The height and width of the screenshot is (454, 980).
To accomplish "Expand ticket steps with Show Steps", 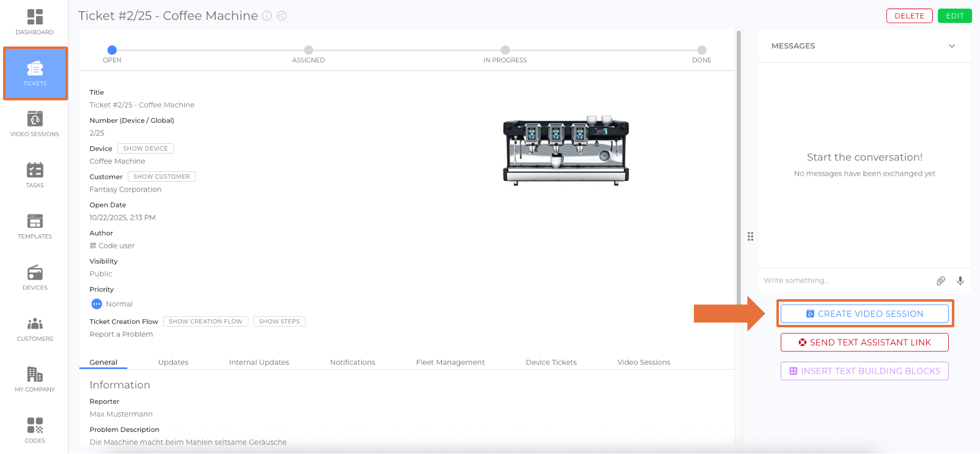I will (x=279, y=321).
